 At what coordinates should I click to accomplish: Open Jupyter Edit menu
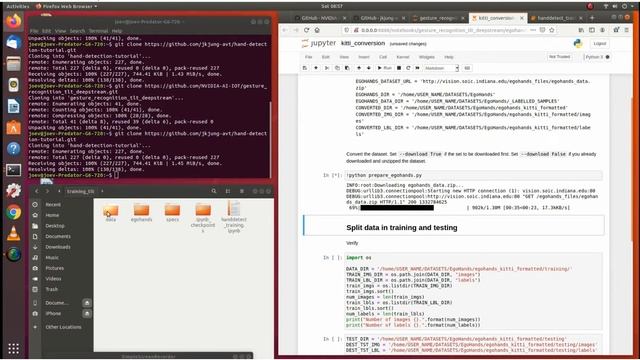(x=326, y=57)
